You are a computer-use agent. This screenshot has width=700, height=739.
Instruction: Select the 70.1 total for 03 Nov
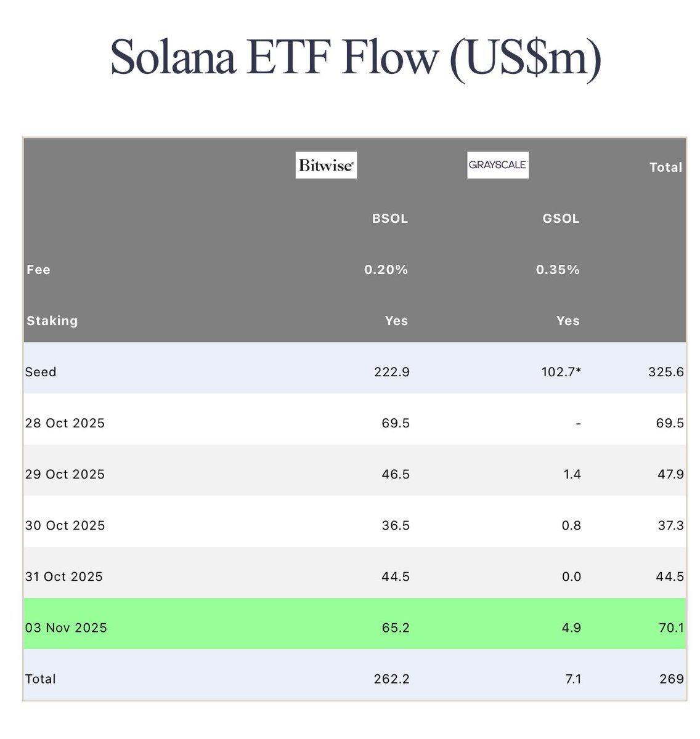[x=670, y=628]
